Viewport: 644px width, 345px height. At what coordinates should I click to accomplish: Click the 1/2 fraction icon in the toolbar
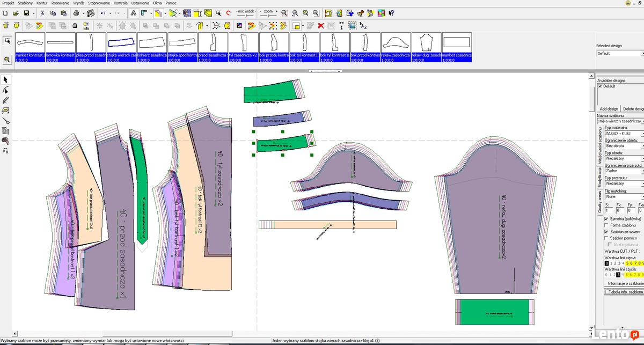tap(363, 25)
